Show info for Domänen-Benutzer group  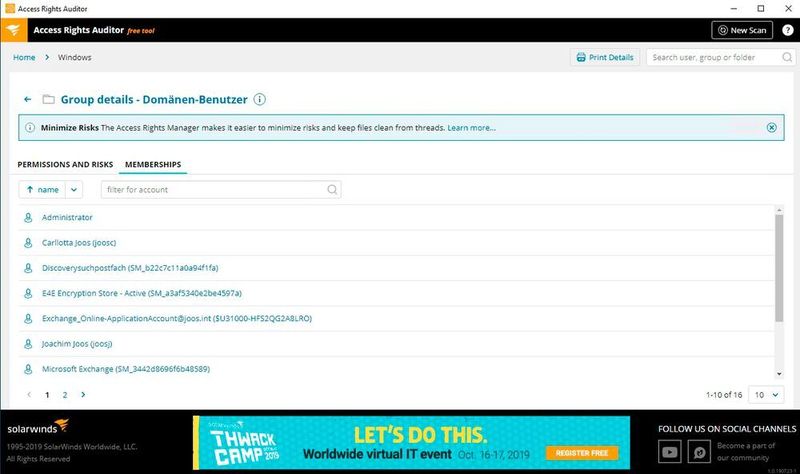click(259, 99)
